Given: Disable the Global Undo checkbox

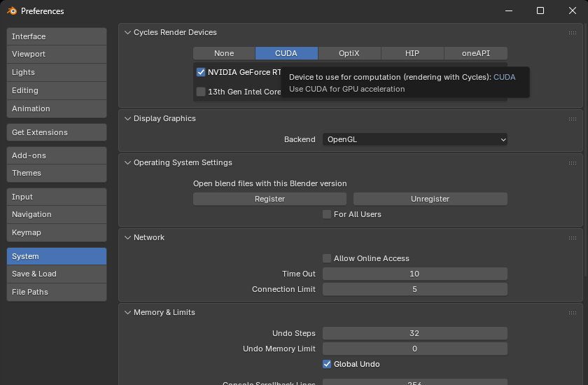Looking at the screenshot, I should (x=327, y=364).
